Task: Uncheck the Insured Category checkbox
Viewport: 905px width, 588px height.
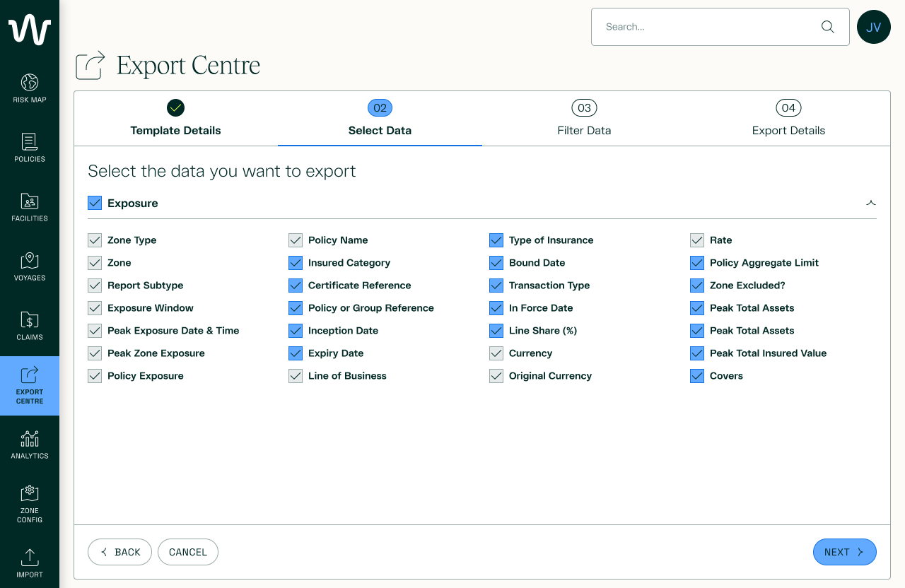Action: (296, 263)
